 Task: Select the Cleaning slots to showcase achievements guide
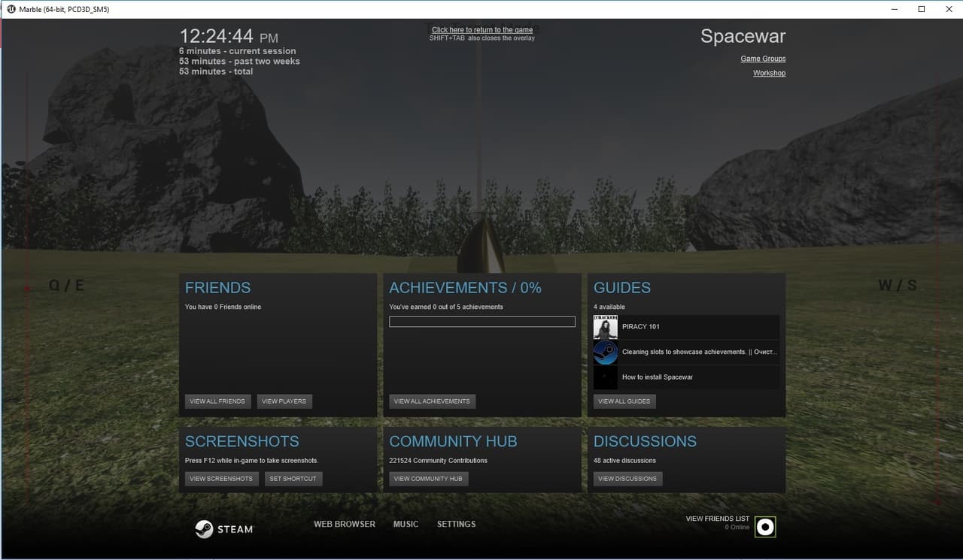coord(700,352)
